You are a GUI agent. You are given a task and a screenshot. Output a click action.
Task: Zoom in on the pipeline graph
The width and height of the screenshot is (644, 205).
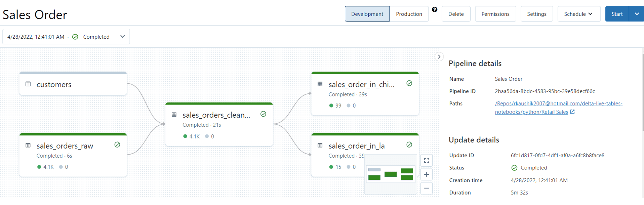tap(427, 174)
